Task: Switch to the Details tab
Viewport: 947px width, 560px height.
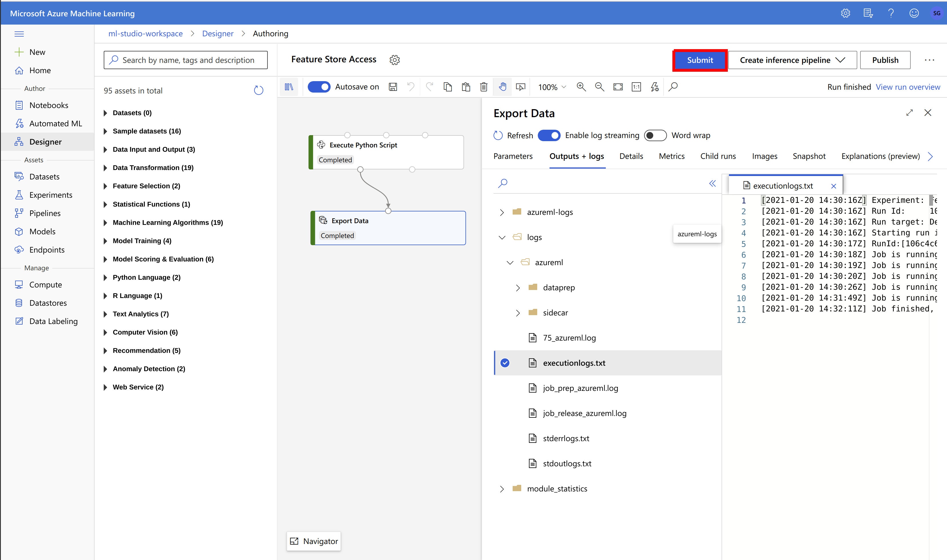Action: [631, 156]
